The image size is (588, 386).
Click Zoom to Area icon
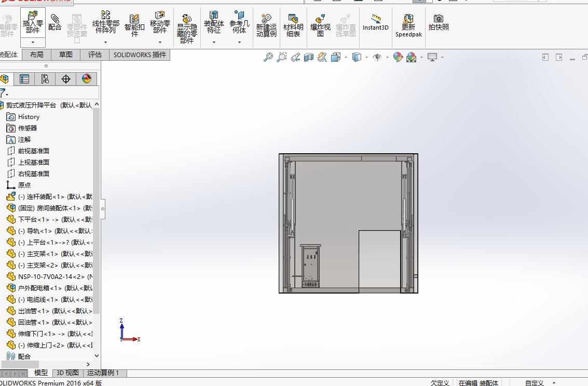coord(282,57)
